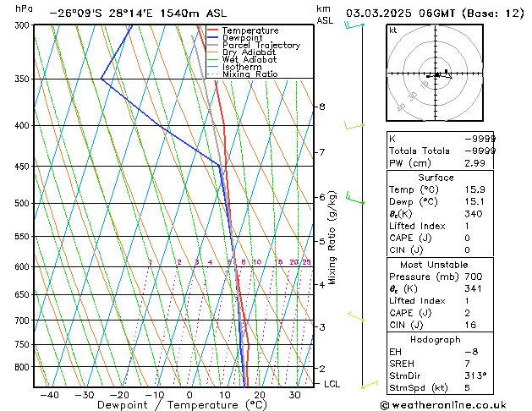Click the 5 km altitude tick label

click(x=322, y=242)
